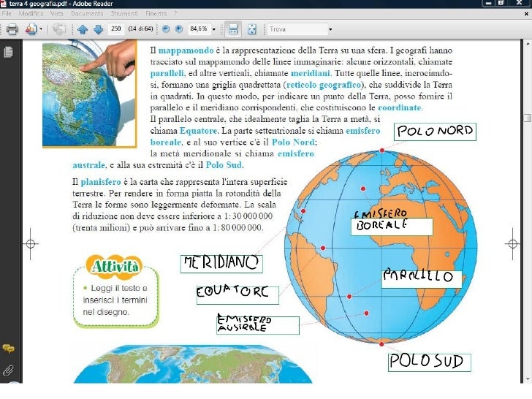Image resolution: width=532 pixels, height=399 pixels.
Task: Toggle scrolling fit-width page mode icon
Action: click(233, 29)
